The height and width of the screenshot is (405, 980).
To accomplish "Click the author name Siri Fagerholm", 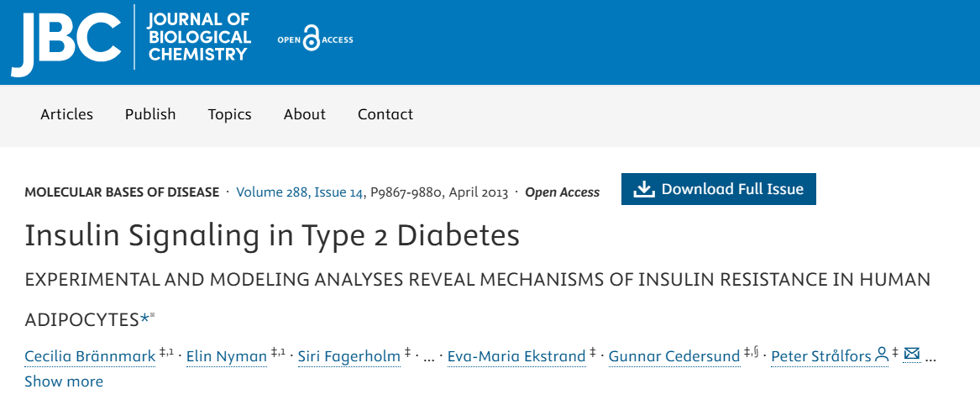I will coord(349,356).
